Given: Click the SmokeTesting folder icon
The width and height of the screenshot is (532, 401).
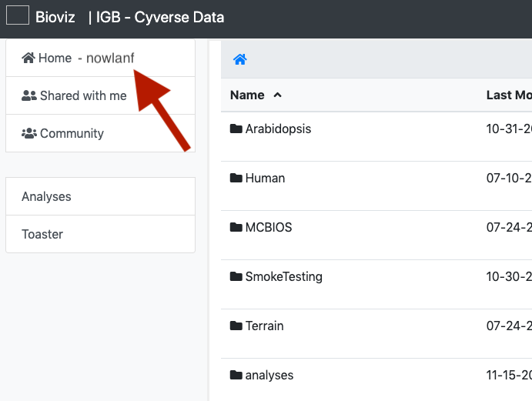Looking at the screenshot, I should point(236,276).
